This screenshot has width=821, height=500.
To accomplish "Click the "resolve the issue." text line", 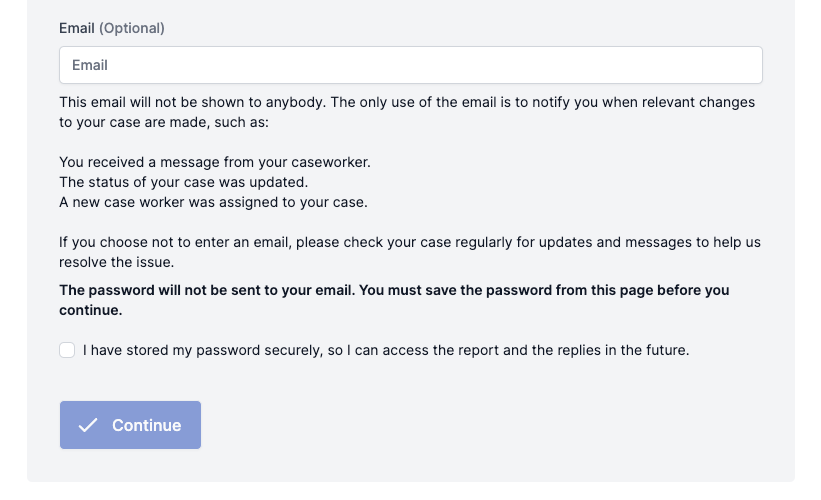I will (116, 262).
